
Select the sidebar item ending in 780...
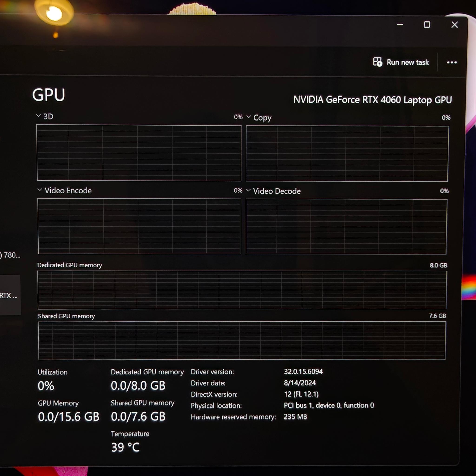pos(10,255)
